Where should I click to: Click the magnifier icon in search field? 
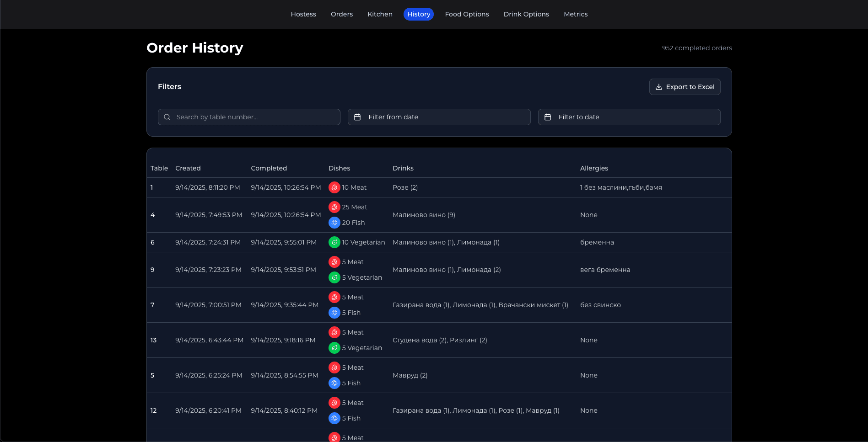coord(167,117)
